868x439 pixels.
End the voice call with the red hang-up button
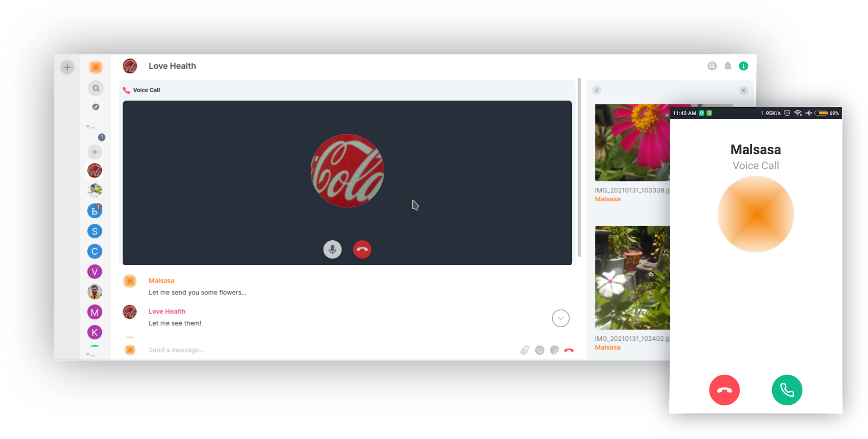362,250
